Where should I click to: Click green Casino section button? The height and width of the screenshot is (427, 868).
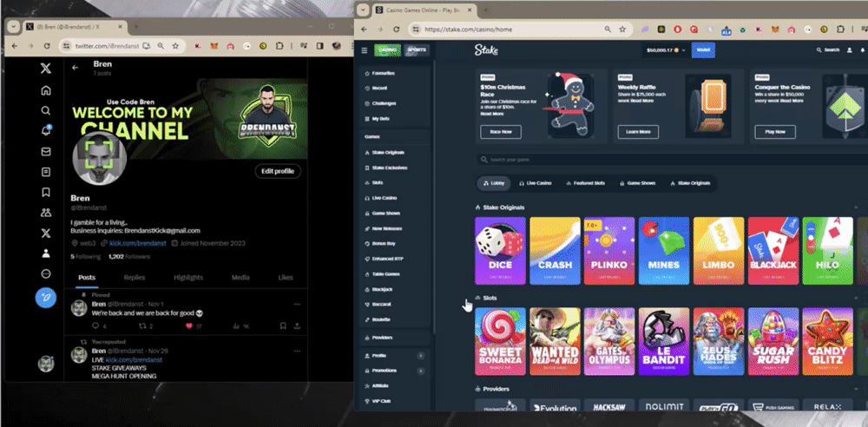[387, 50]
